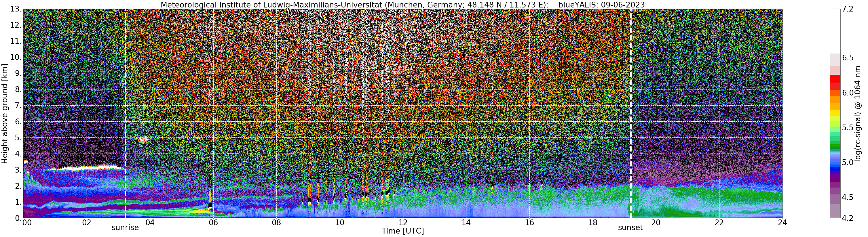Click the height tick label '4.'
868x237 pixels.
click(18, 154)
